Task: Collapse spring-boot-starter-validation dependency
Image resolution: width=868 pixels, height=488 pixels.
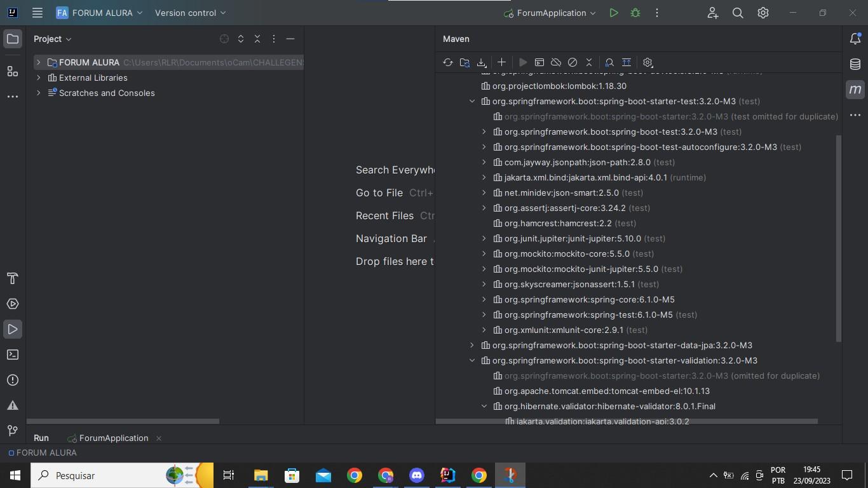Action: [x=472, y=360]
